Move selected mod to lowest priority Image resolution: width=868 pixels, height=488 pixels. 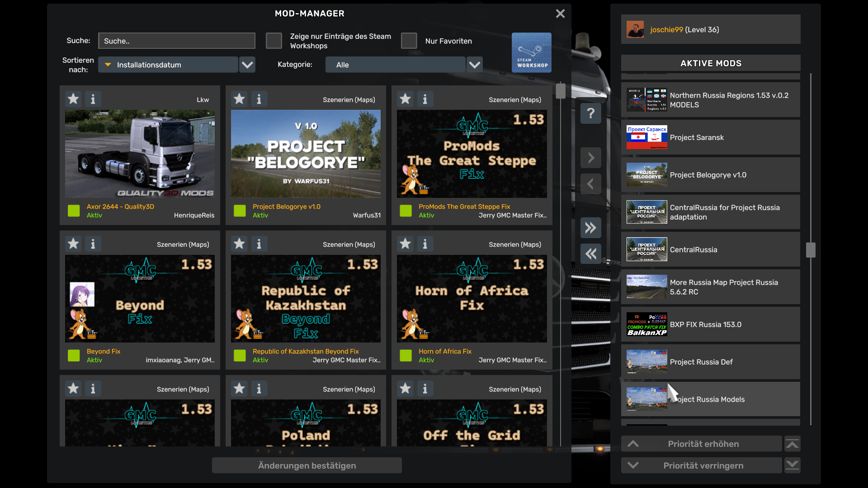click(792, 465)
